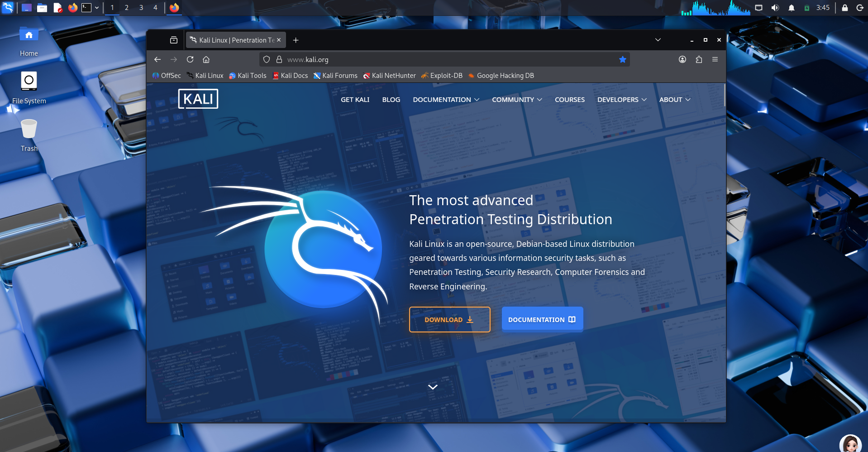Image resolution: width=868 pixels, height=452 pixels.
Task: Select the running Firefox window in the taskbar
Action: 174,8
